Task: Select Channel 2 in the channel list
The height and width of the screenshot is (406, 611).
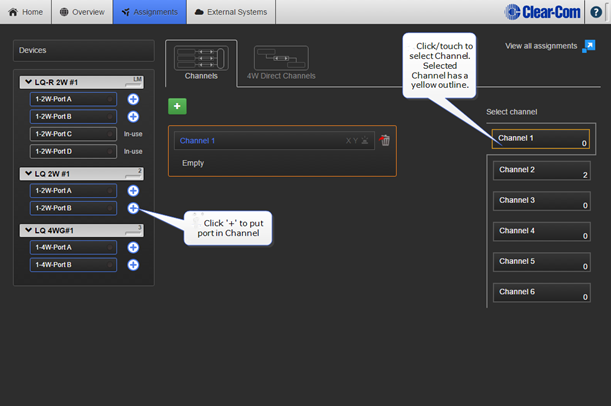Action: (538, 171)
